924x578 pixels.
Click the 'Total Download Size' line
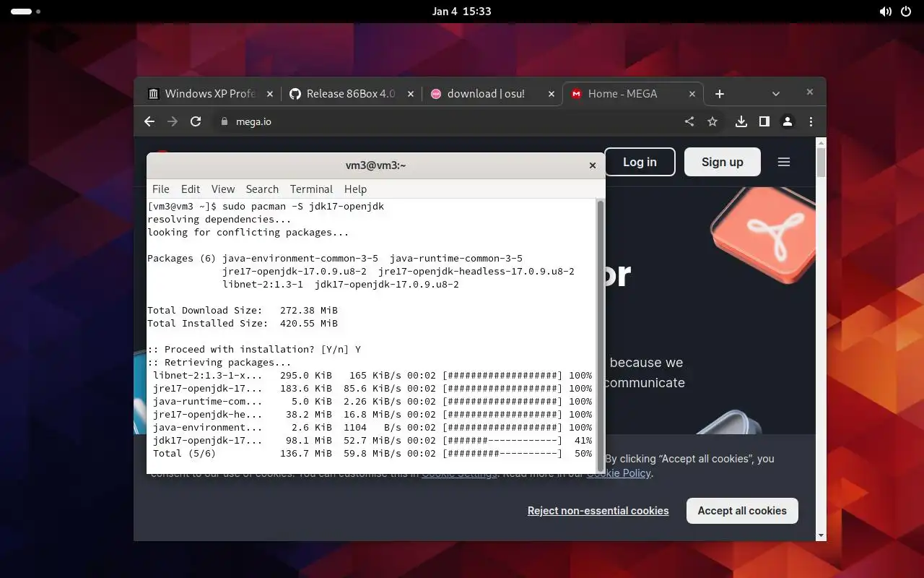click(243, 310)
